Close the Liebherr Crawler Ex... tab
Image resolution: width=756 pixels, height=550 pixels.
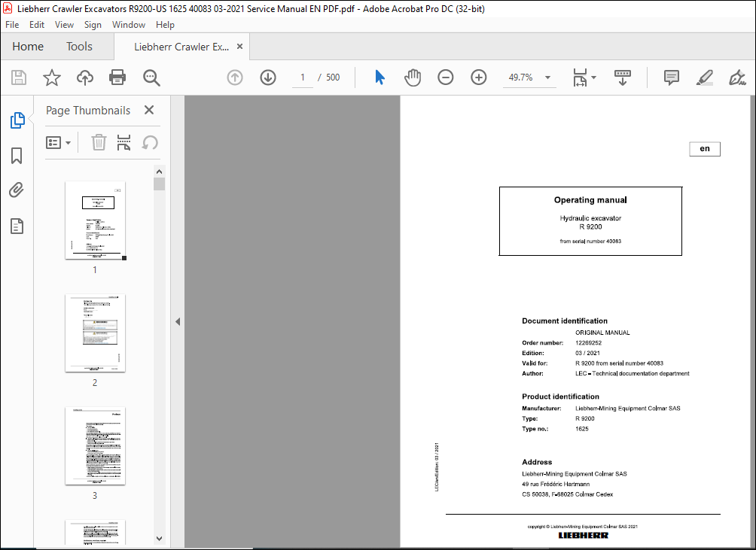239,47
